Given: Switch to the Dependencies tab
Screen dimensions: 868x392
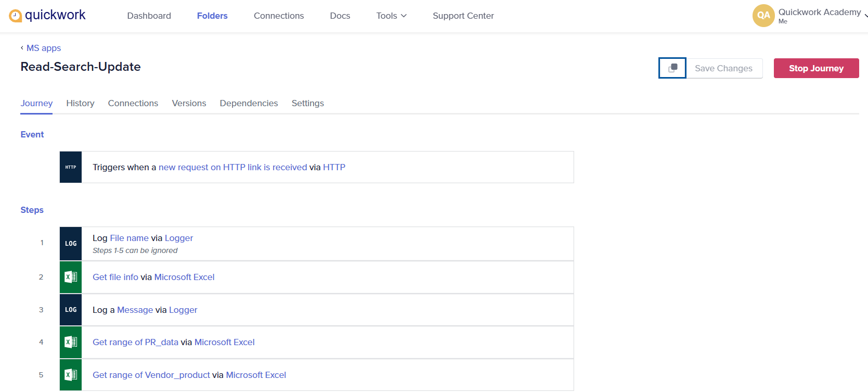Looking at the screenshot, I should pyautogui.click(x=249, y=103).
